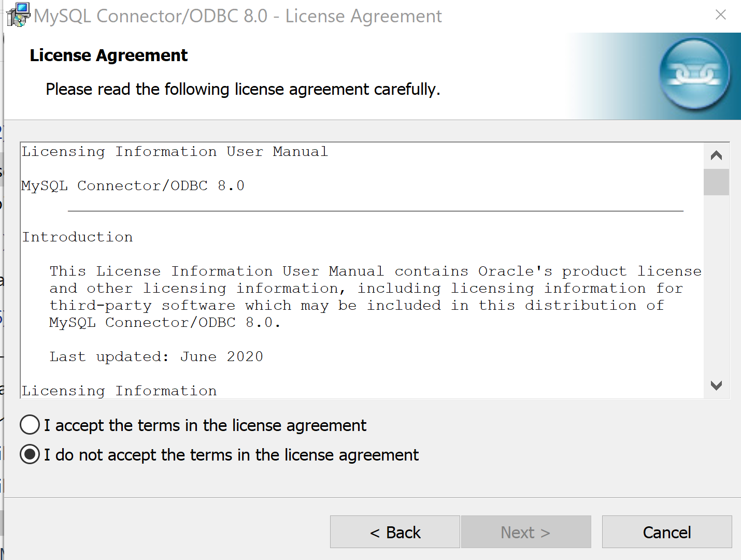741x560 pixels.
Task: Click the 'I accept the terms in the license agreement' label
Action: coord(205,425)
